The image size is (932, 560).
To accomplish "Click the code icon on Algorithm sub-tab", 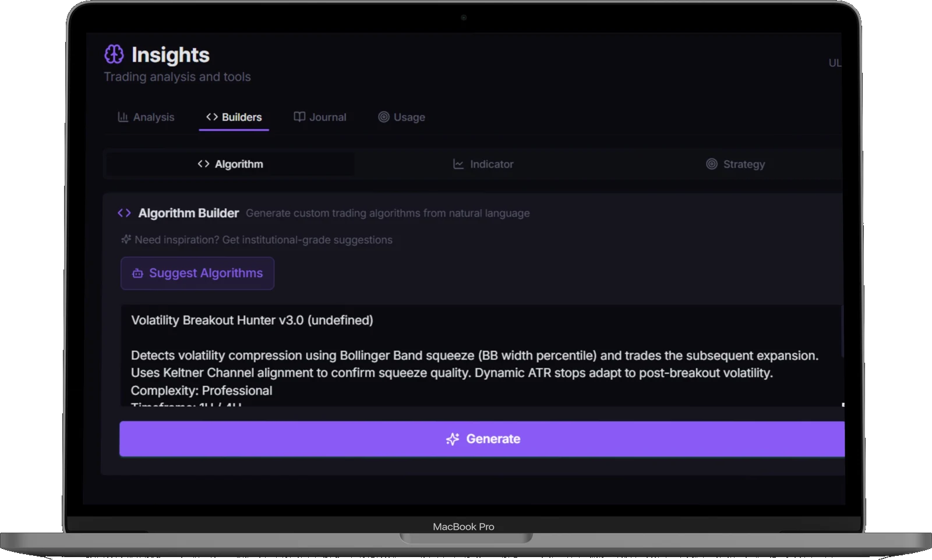I will (203, 164).
